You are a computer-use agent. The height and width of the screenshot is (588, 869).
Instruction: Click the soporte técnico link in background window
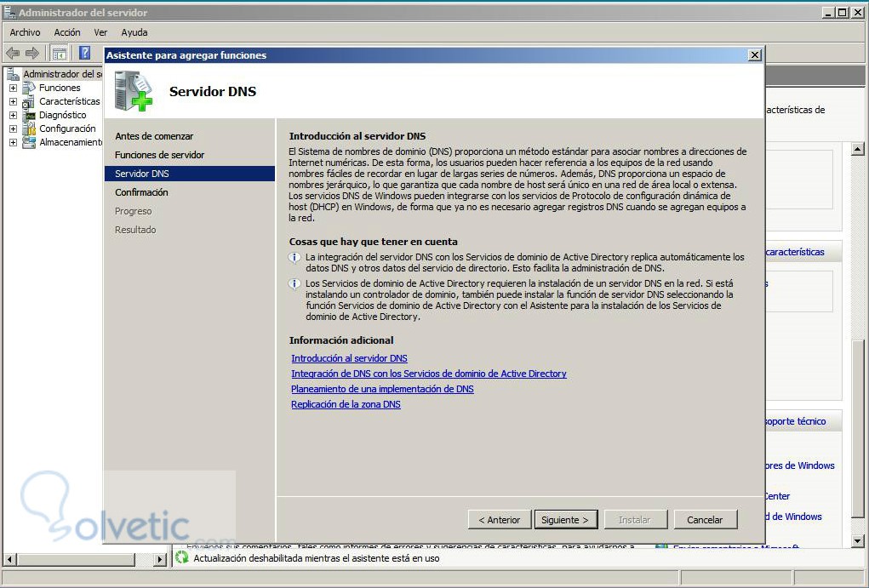click(795, 421)
